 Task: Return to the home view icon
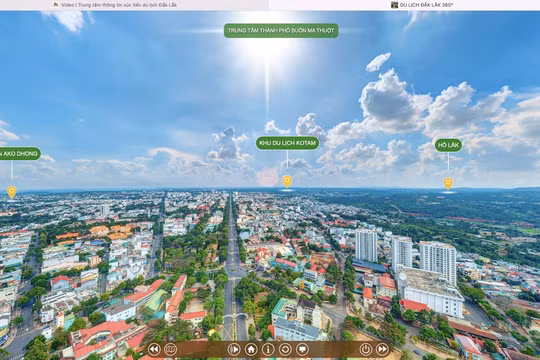[x=251, y=349]
